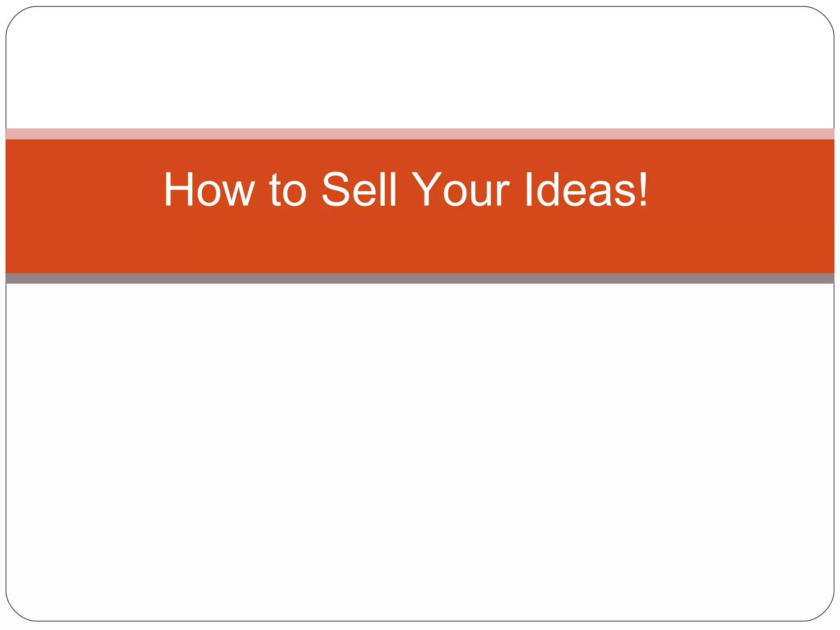Click the word "How" in the title

tap(209, 189)
